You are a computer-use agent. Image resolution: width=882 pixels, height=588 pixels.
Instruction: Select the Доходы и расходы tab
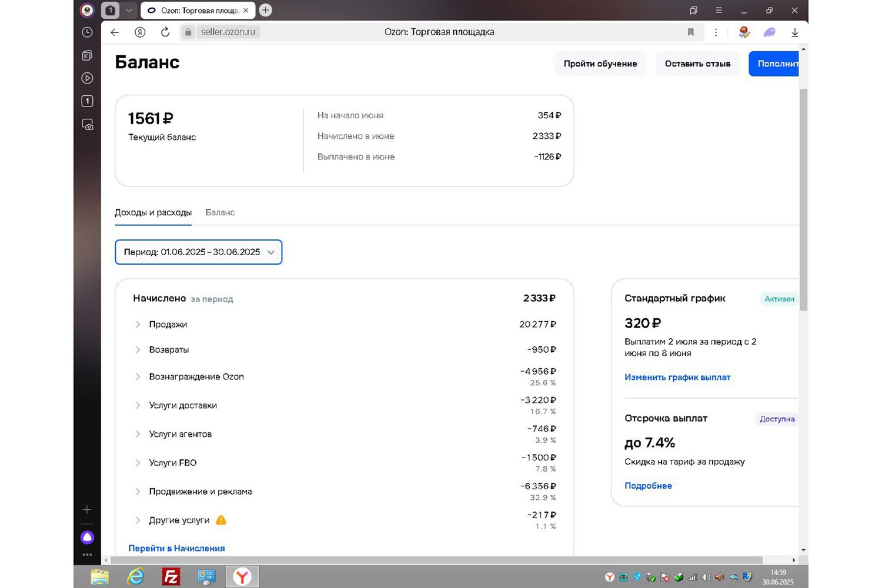tap(153, 213)
